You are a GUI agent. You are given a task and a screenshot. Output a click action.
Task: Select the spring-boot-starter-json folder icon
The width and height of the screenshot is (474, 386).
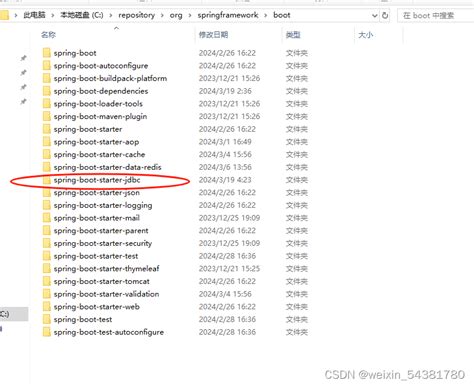pos(47,192)
